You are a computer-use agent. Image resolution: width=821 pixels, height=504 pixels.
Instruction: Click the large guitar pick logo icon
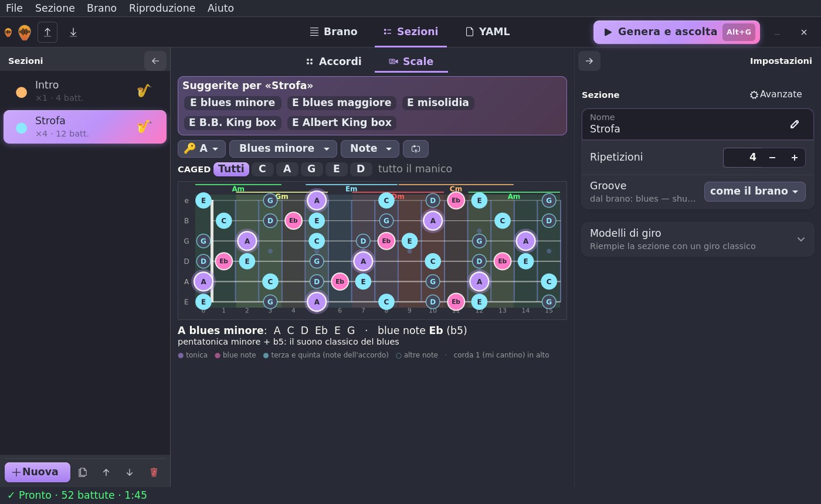24,32
